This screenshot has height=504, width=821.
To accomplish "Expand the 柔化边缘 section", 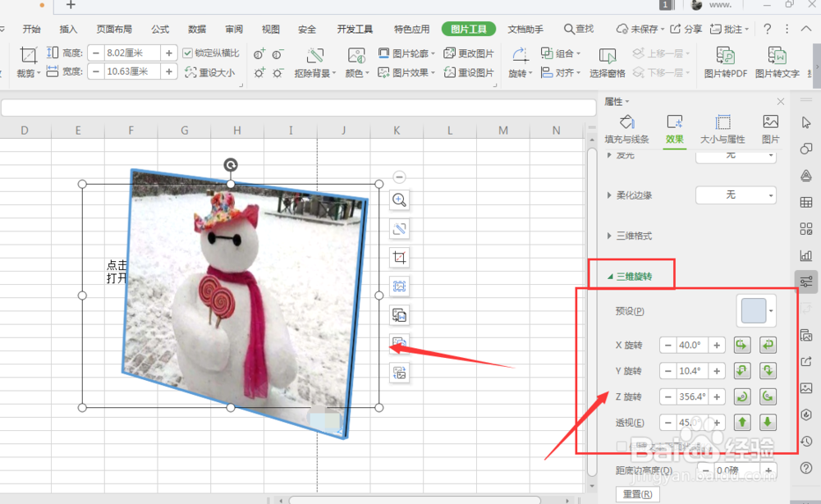I will pyautogui.click(x=609, y=195).
